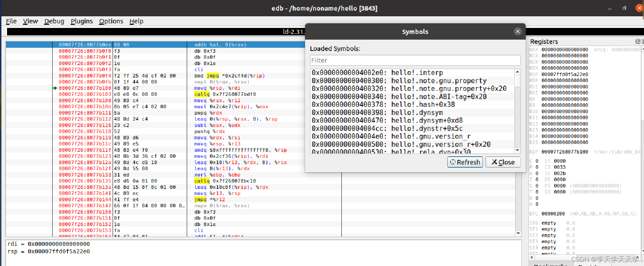Click the Registers panel title
Screen dimensions: 644x266
(x=544, y=41)
